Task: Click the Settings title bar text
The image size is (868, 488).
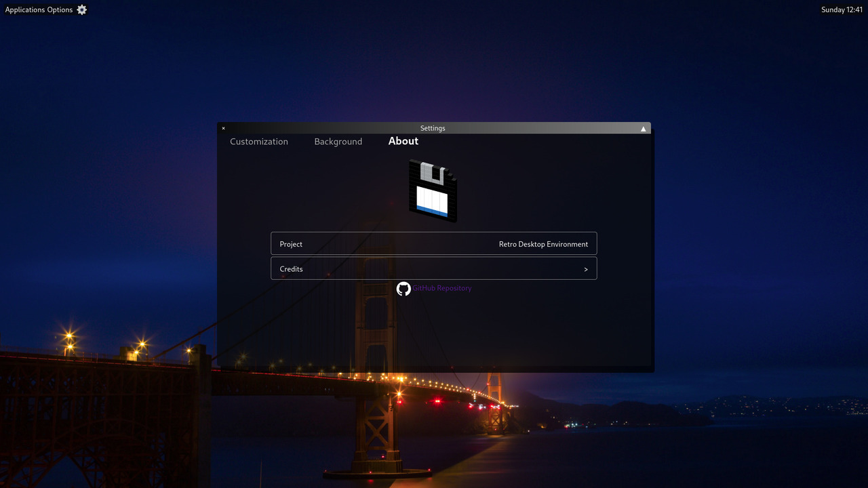Action: pyautogui.click(x=433, y=128)
